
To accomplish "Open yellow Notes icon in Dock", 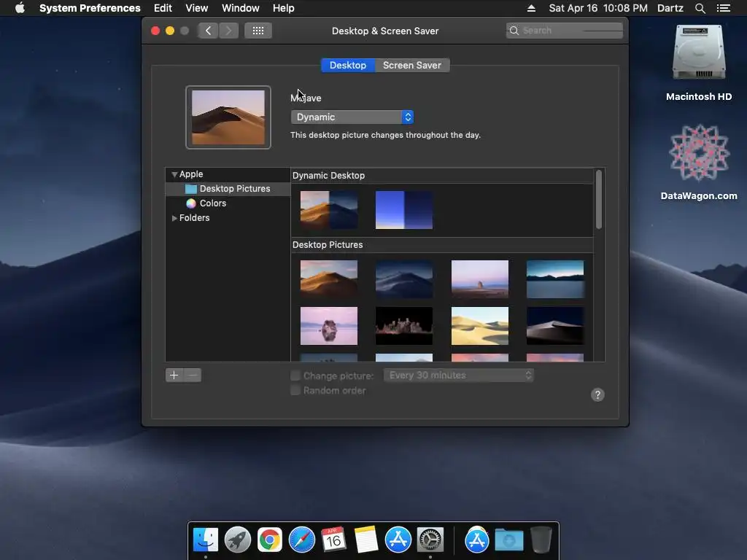I will click(x=366, y=540).
